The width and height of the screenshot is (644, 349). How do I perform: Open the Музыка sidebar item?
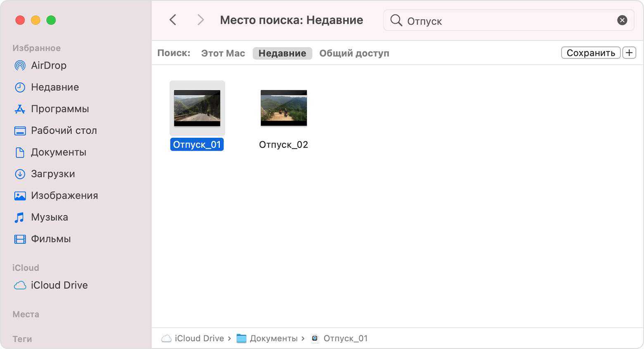49,217
